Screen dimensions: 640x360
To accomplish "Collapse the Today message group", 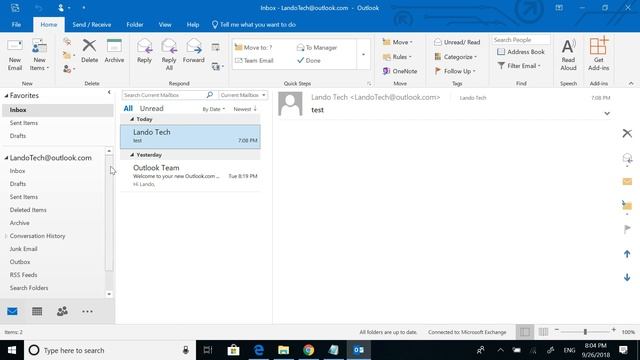I will click(132, 119).
